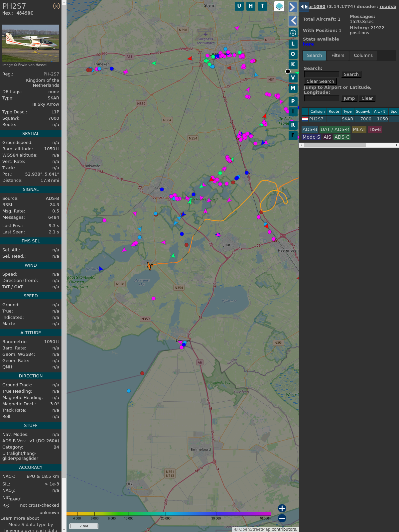Zoom out with the minus button

click(282, 518)
